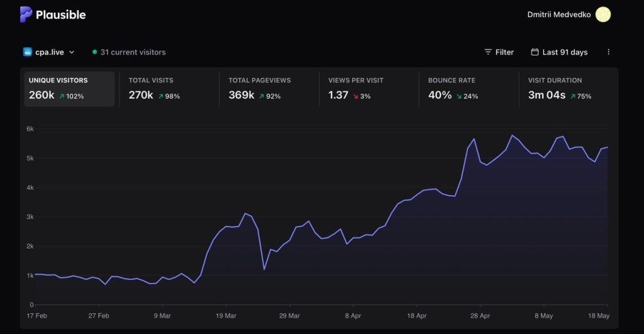Image resolution: width=644 pixels, height=334 pixels.
Task: Select the Bounce Rate metric
Action: click(x=469, y=89)
